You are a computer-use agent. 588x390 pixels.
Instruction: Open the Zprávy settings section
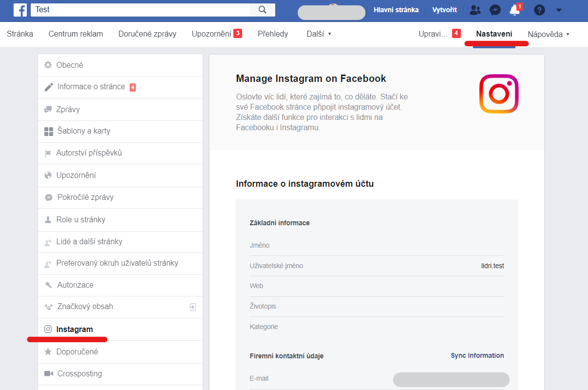120,109
